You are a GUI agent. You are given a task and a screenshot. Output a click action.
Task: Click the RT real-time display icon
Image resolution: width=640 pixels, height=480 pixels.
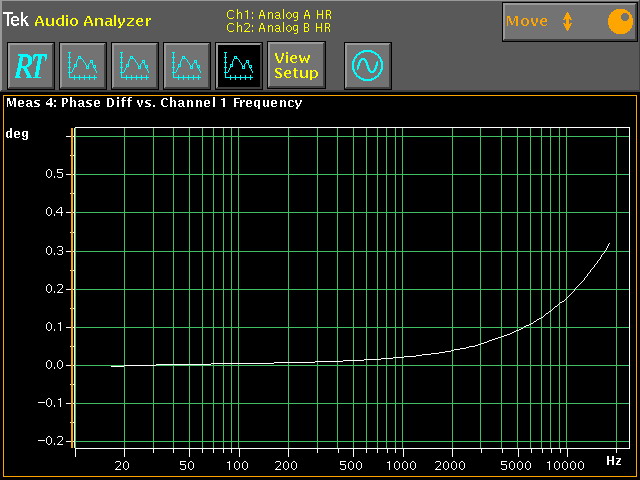(x=30, y=66)
